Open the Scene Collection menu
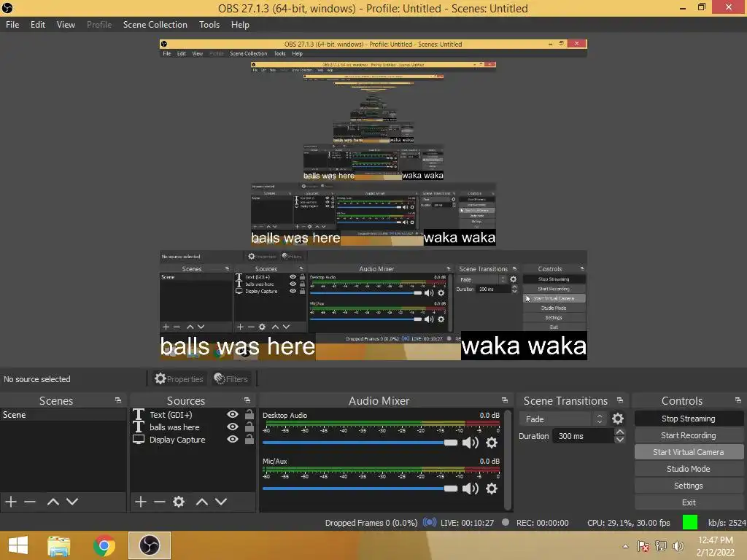747x560 pixels. (x=155, y=25)
